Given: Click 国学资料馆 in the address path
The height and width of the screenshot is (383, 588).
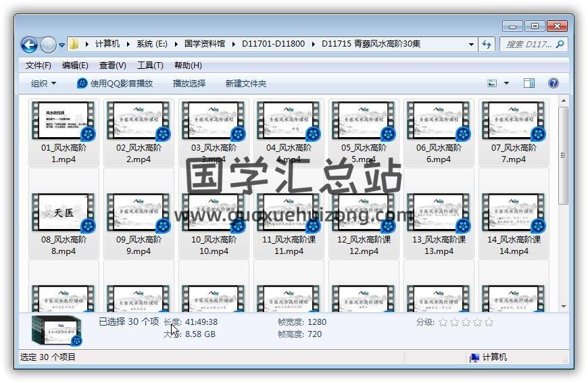Looking at the screenshot, I should [x=206, y=44].
